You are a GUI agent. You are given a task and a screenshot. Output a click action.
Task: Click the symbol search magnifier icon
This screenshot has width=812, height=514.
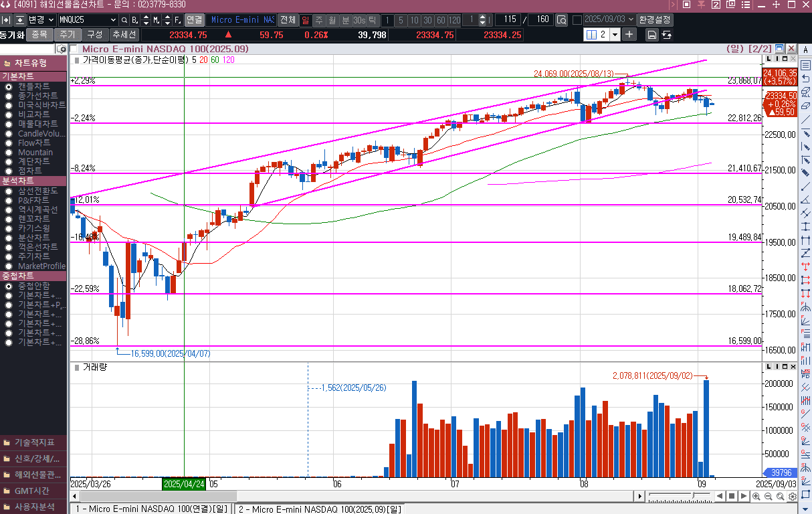tap(124, 20)
